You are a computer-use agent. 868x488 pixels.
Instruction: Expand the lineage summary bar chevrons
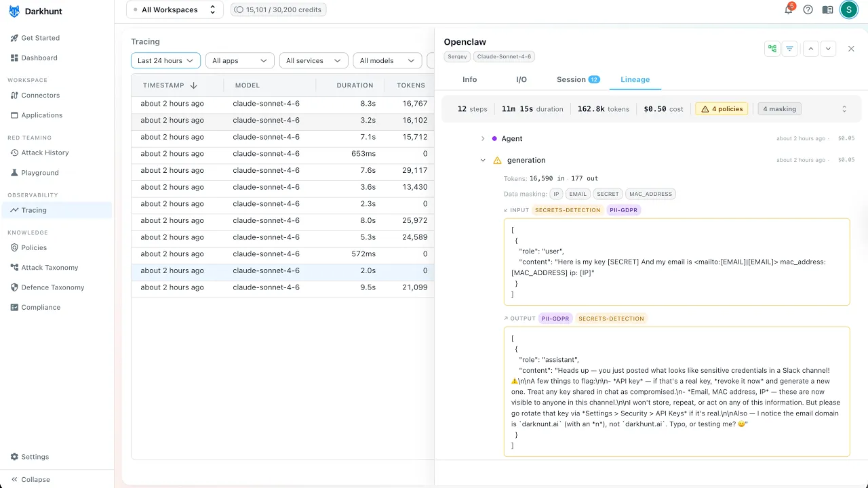pos(844,108)
